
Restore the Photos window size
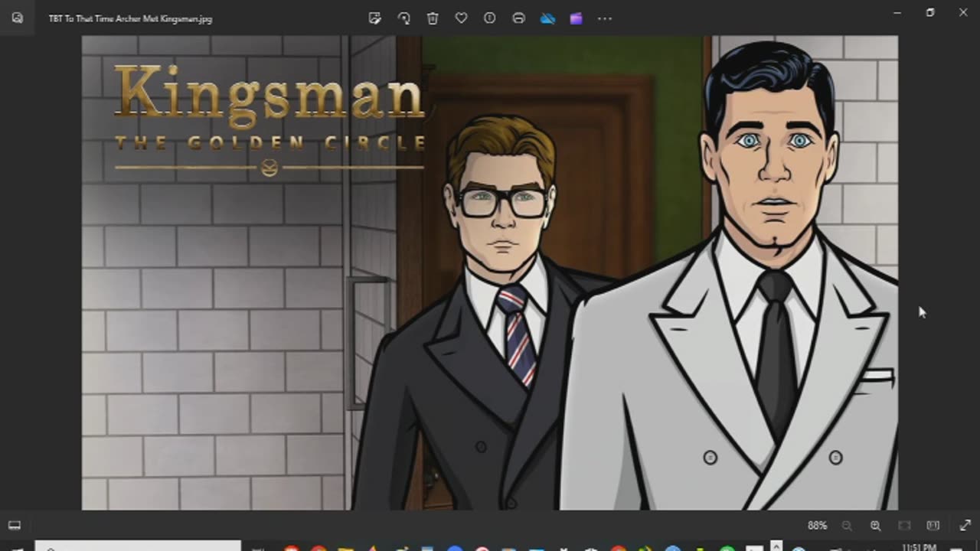(x=930, y=12)
